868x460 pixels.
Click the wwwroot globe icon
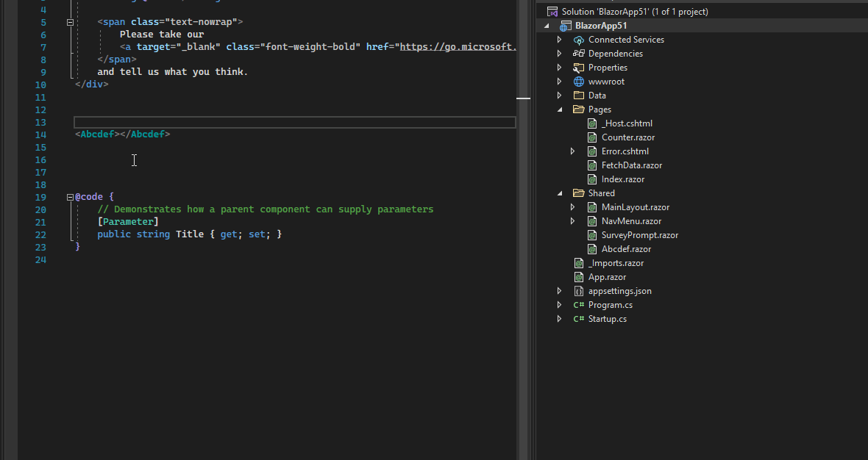pos(578,82)
